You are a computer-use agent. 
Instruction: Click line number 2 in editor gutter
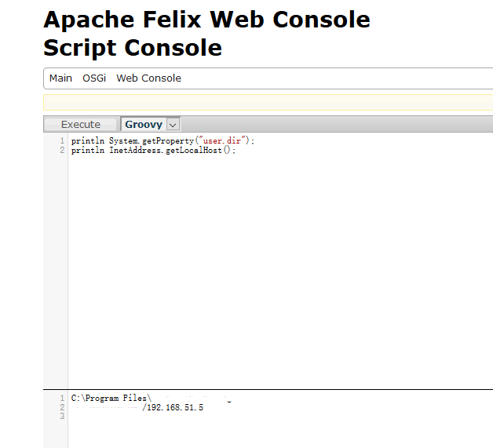click(x=61, y=151)
